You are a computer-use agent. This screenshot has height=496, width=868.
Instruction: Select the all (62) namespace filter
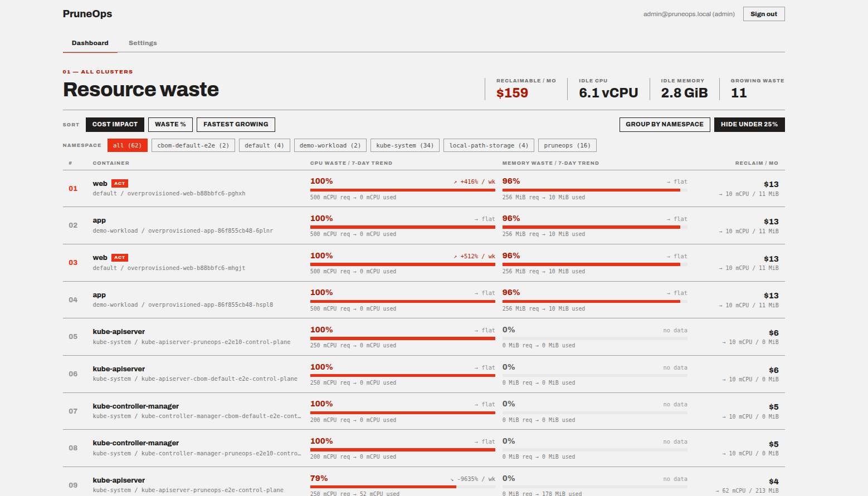(128, 145)
